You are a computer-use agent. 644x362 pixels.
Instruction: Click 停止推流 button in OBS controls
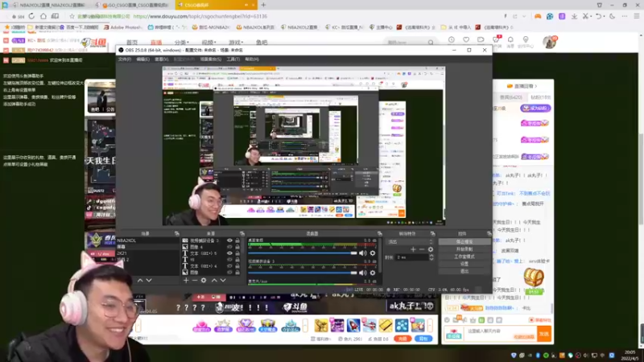coord(464,242)
